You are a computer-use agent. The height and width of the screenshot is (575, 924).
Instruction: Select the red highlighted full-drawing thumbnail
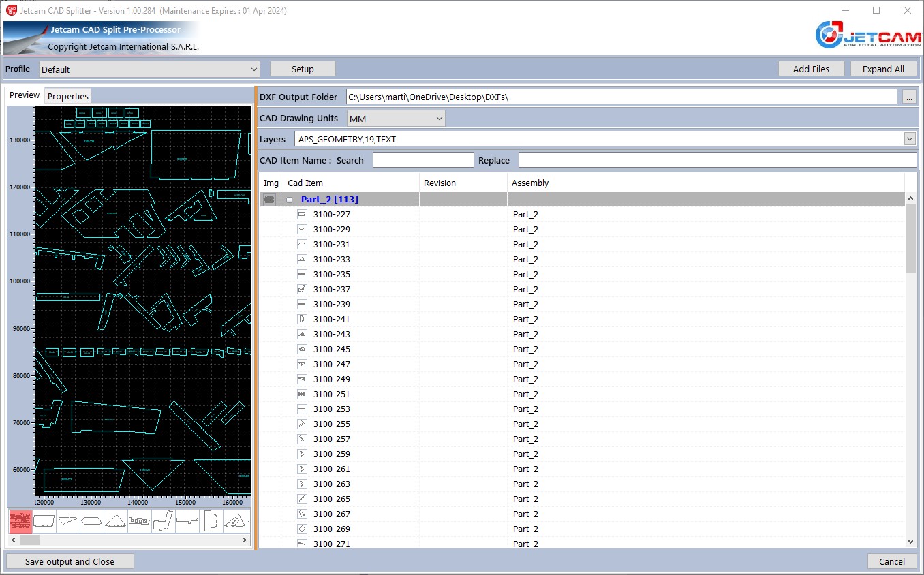(20, 521)
